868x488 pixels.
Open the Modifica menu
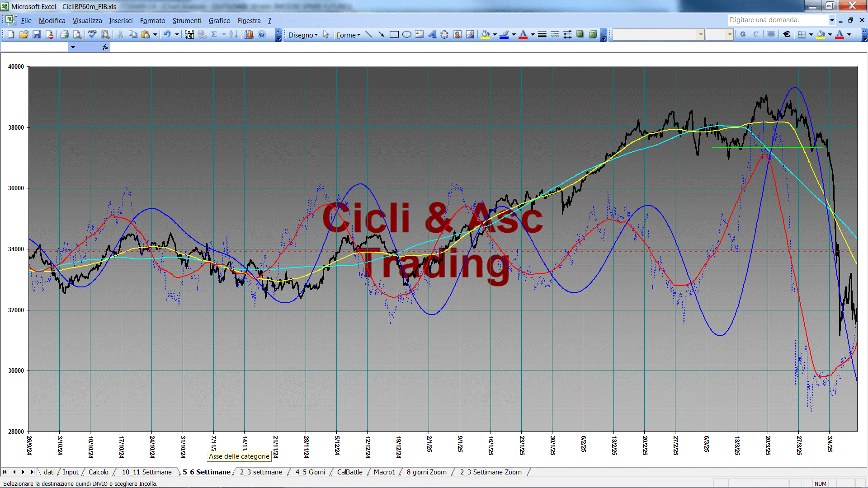[52, 21]
